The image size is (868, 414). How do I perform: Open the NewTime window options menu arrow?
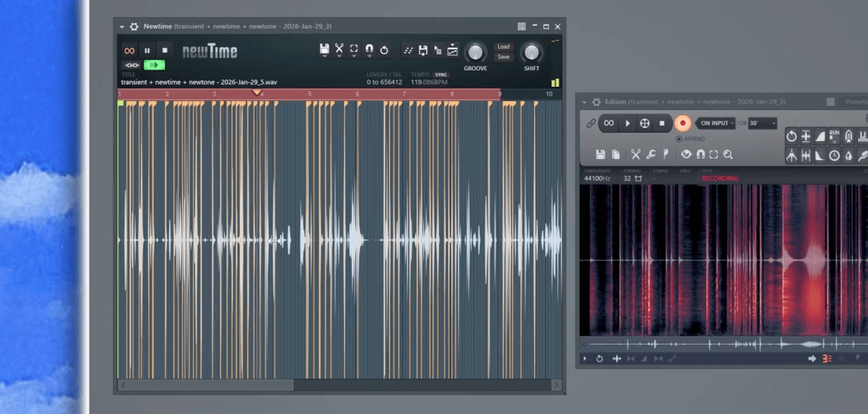[120, 26]
